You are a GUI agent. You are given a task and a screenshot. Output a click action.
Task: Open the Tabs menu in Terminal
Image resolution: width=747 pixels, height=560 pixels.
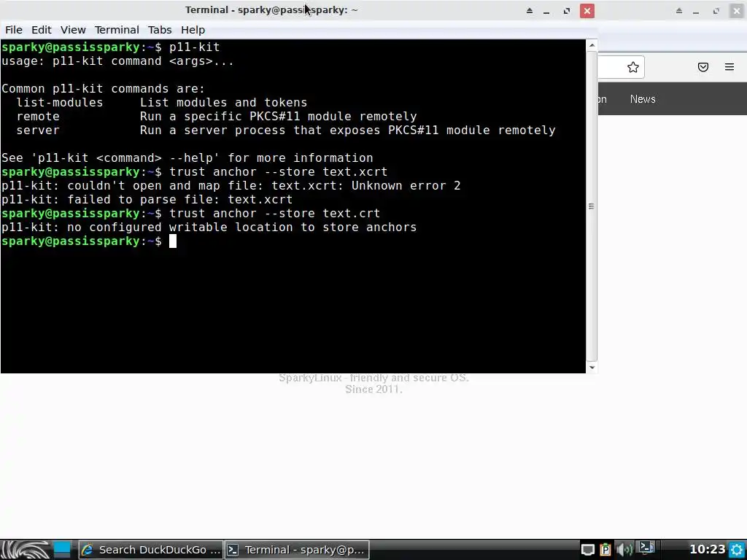[160, 29]
